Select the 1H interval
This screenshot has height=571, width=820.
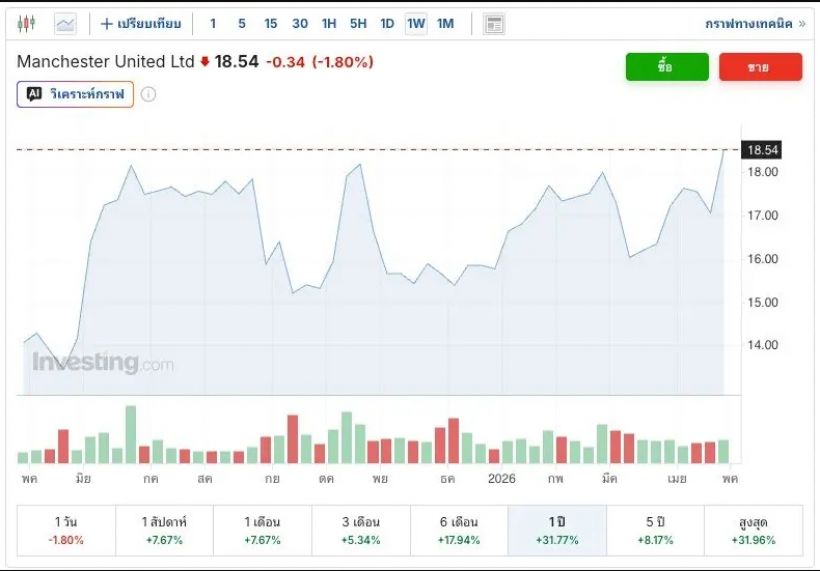click(x=329, y=24)
